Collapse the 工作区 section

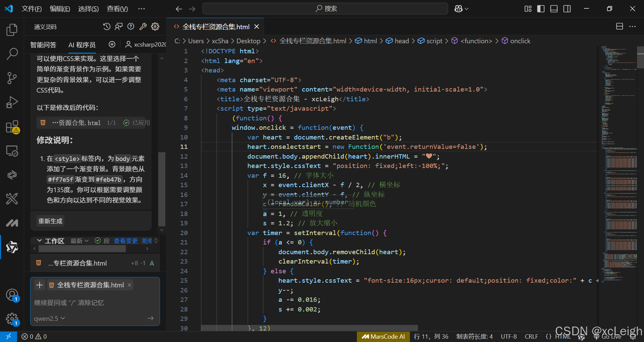(39, 241)
